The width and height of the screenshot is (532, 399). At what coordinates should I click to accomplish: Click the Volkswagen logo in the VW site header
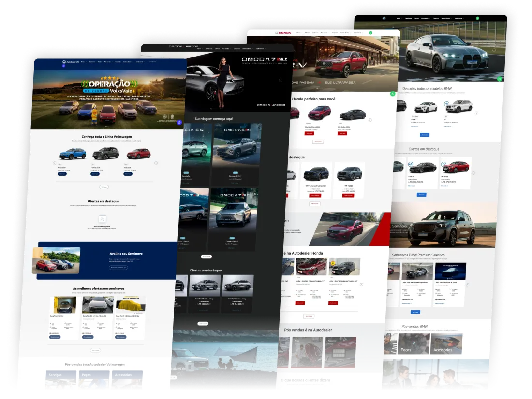[x=64, y=62]
